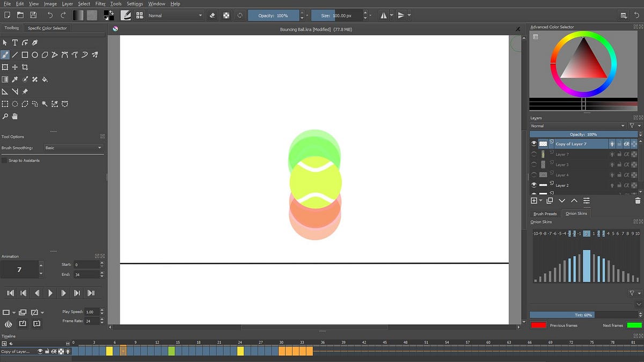Viewport: 644px width, 362px height.
Task: Expand add layer dropdown arrow
Action: tap(540, 200)
